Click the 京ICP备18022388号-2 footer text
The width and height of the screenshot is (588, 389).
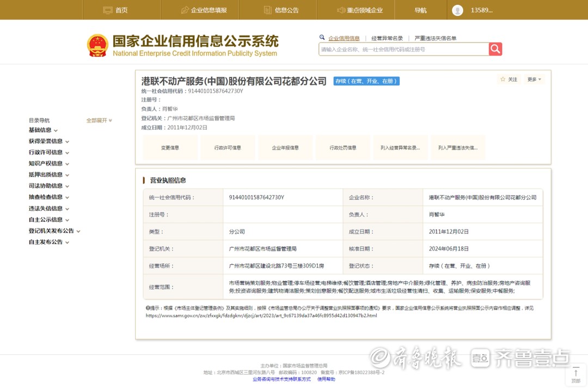(x=362, y=373)
